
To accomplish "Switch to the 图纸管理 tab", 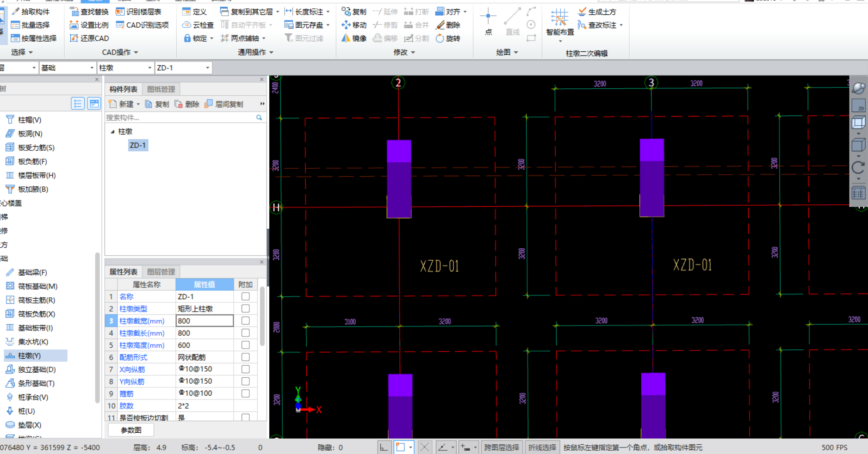I will pyautogui.click(x=161, y=89).
